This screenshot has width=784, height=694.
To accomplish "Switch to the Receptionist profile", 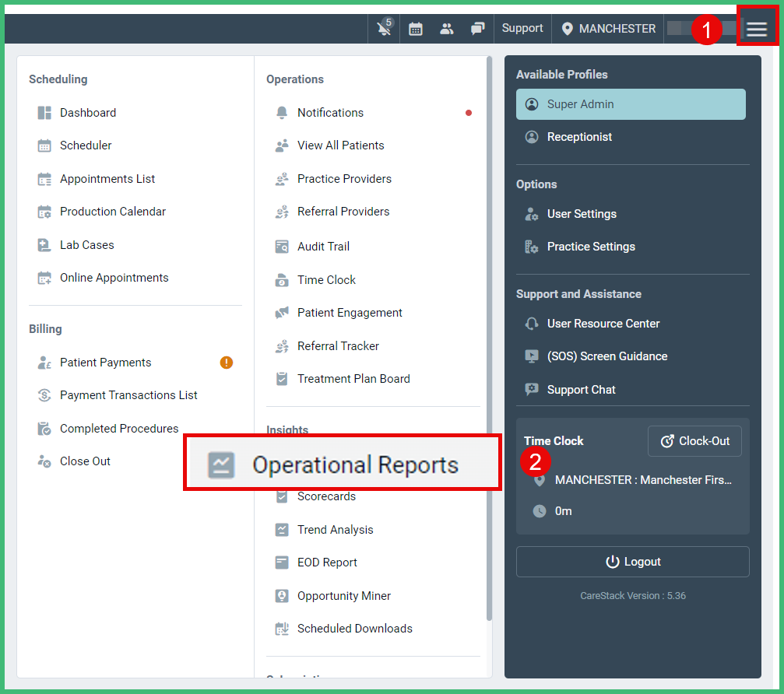I will (582, 137).
